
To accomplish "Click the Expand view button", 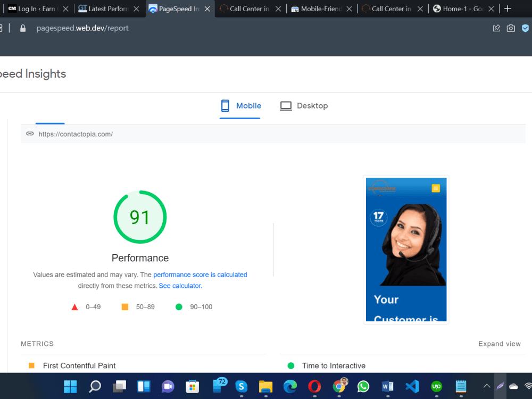I will tap(500, 344).
